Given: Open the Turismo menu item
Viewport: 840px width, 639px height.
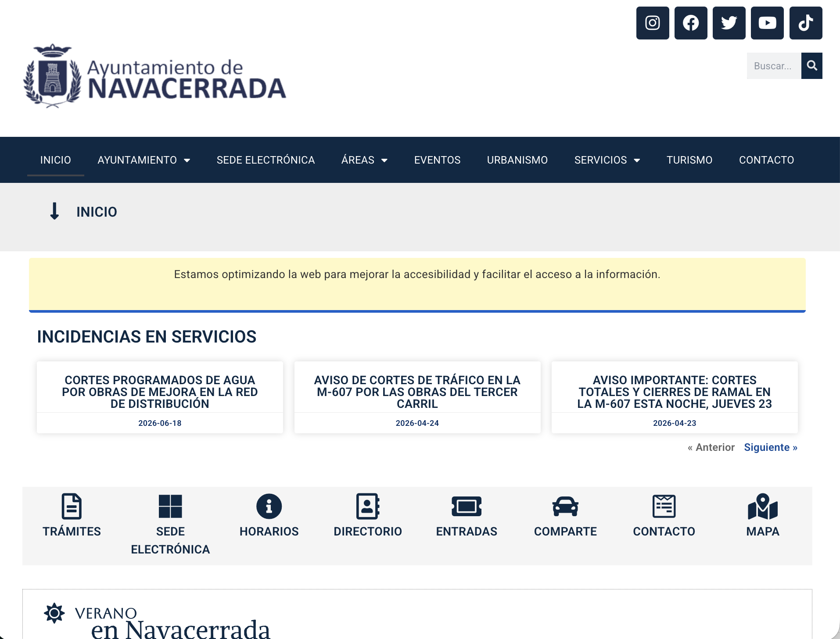Looking at the screenshot, I should (689, 160).
